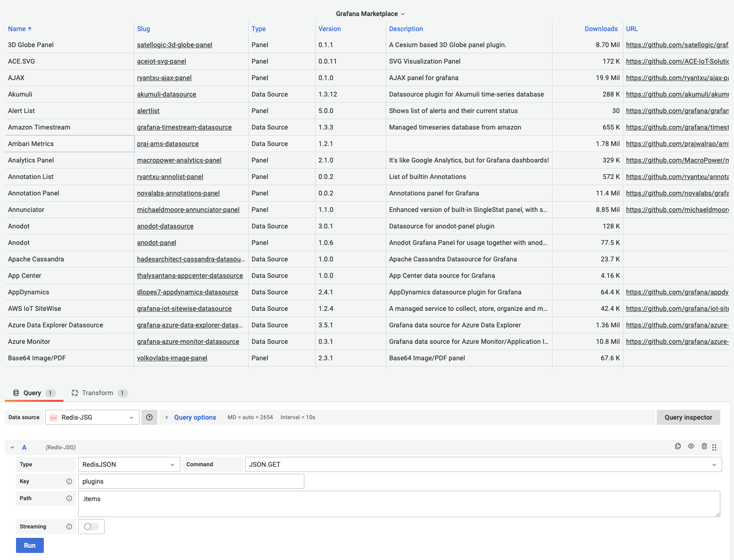The image size is (734, 560).
Task: Open the data source help icon
Action: coord(149,417)
